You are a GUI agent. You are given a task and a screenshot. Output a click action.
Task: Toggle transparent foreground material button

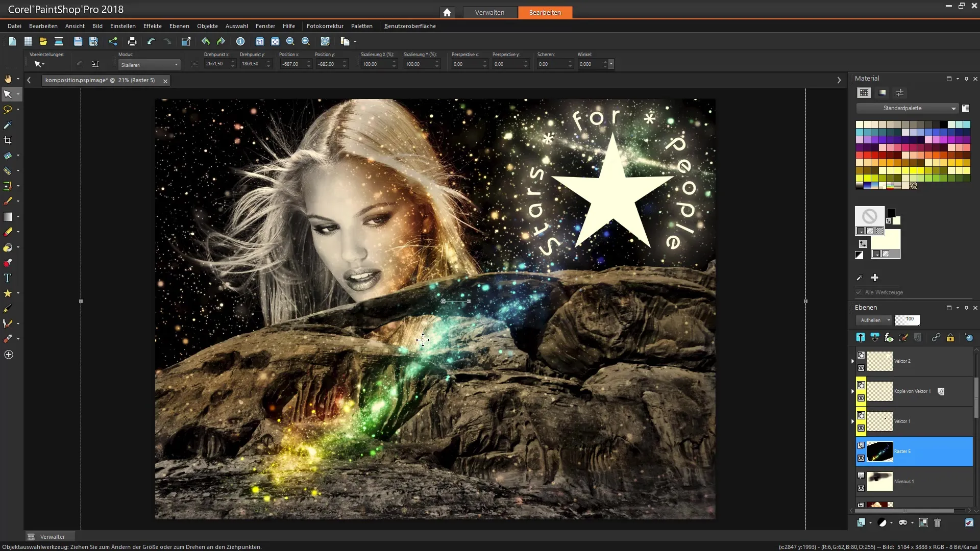(879, 231)
